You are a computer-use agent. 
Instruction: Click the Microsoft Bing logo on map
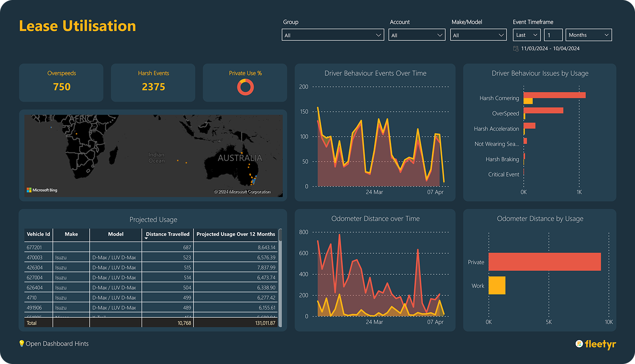tap(42, 190)
